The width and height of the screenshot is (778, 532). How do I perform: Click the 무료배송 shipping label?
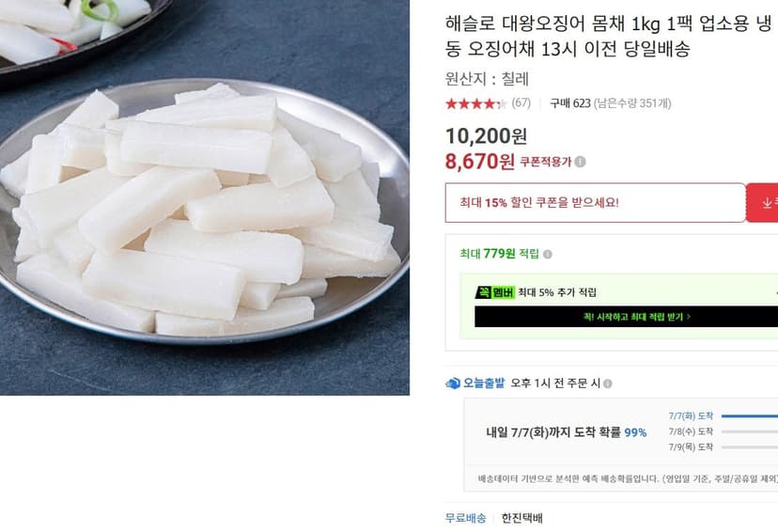pos(465,518)
